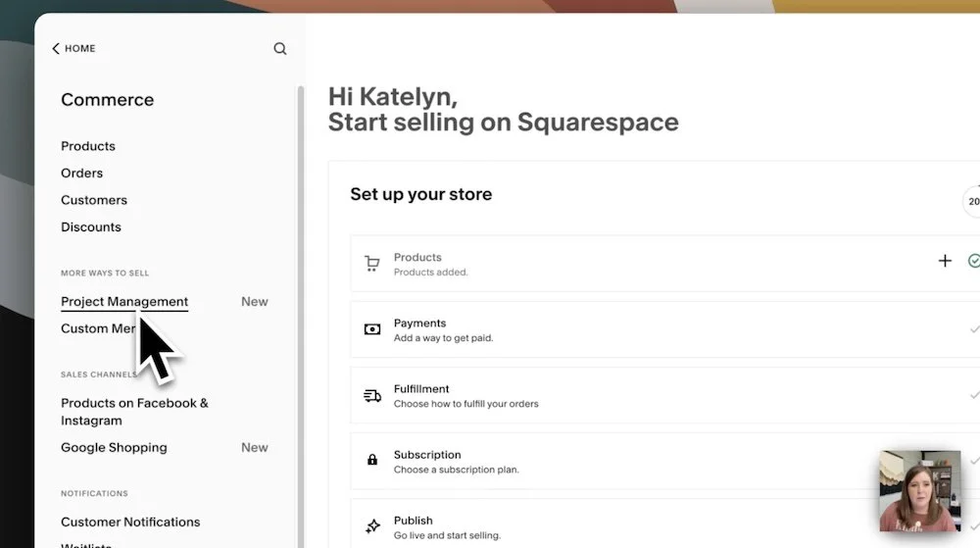Click 'Go live and start selling.' text
This screenshot has height=548, width=980.
click(447, 535)
